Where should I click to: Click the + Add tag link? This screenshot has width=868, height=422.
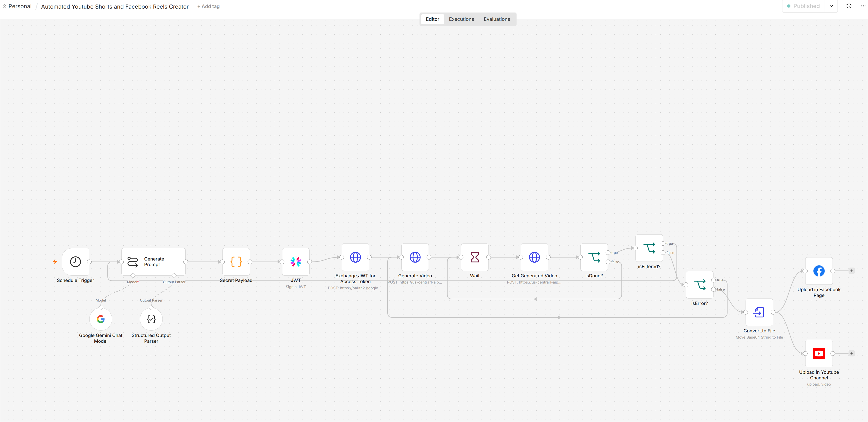coord(208,6)
